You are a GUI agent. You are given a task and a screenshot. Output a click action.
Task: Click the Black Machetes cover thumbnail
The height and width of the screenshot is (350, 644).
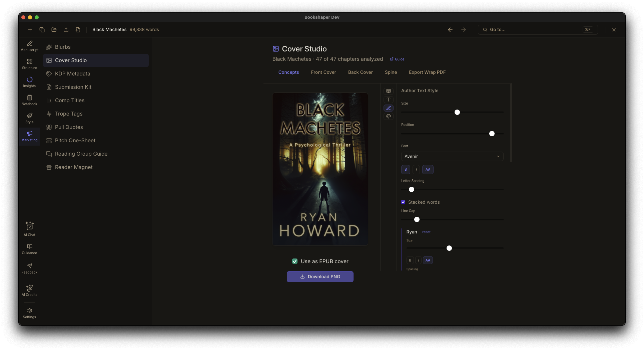tap(320, 169)
